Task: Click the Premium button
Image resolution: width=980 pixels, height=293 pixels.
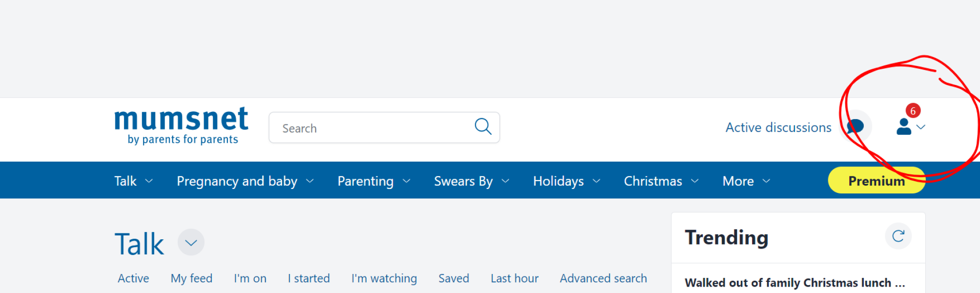Action: tap(876, 180)
